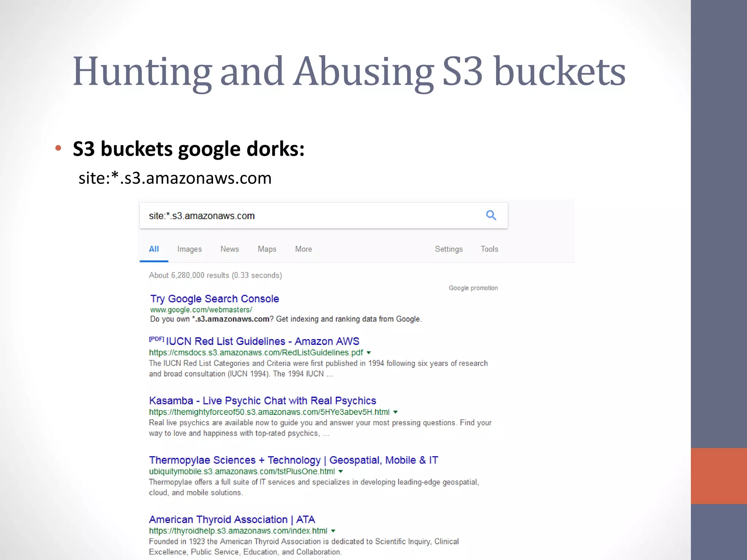Image resolution: width=747 pixels, height=560 pixels.
Task: Open the Thermopylae Sciences + Technology result
Action: [294, 460]
